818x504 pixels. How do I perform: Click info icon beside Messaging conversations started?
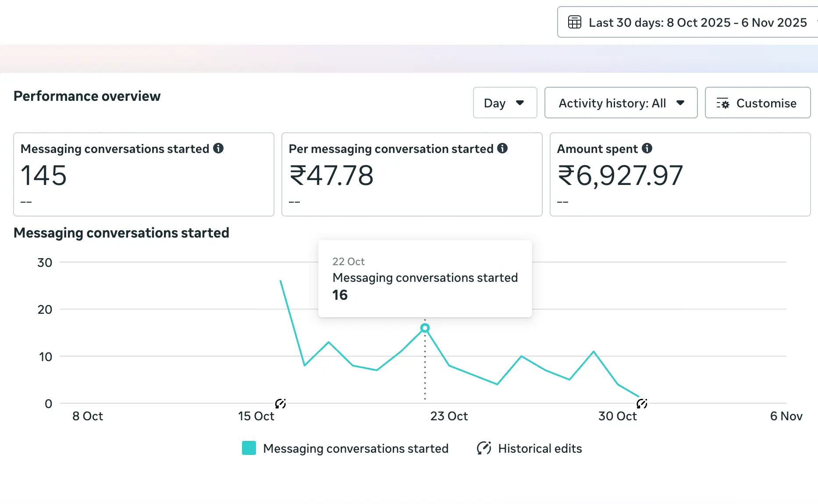point(218,149)
